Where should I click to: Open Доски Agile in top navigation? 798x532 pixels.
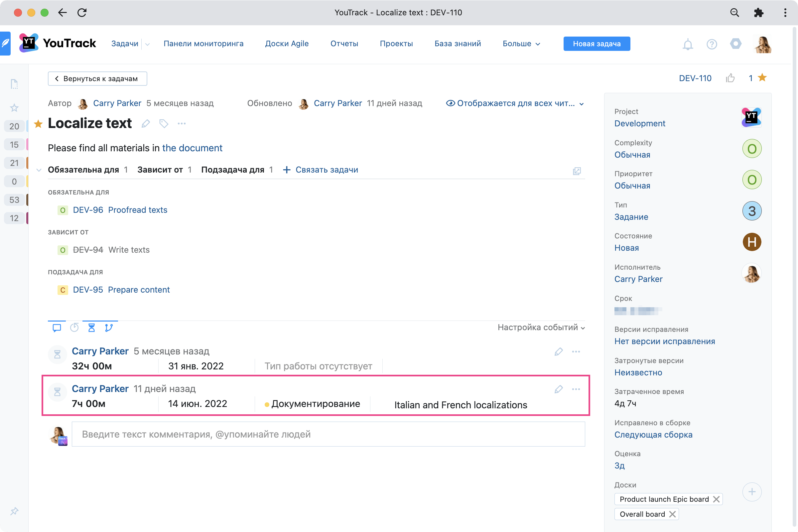pos(287,44)
